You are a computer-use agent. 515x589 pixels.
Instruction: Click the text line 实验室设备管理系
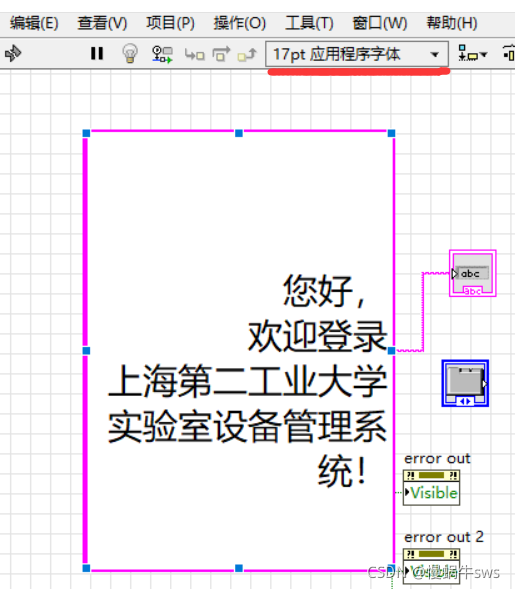pos(248,426)
